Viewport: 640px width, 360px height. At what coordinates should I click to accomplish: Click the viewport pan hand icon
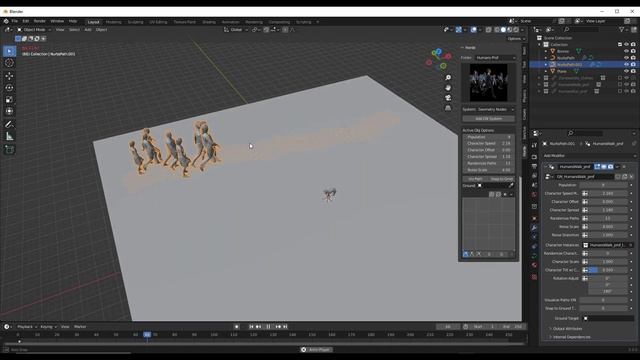[448, 88]
